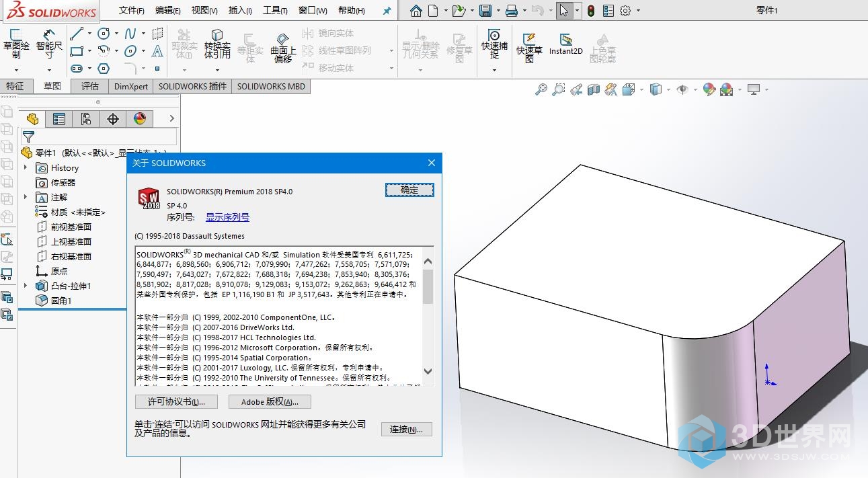Viewport: 868px width, 478px height.
Task: Click the Open file icon
Action: click(459, 11)
